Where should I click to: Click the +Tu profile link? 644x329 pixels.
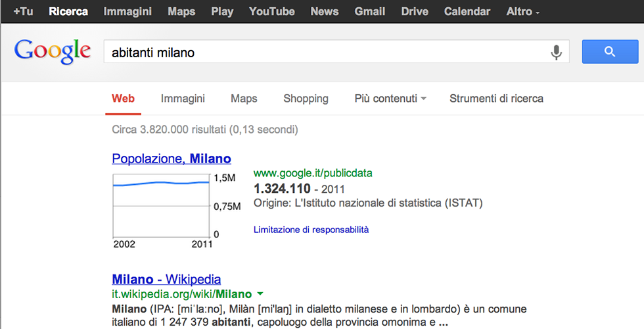click(23, 11)
